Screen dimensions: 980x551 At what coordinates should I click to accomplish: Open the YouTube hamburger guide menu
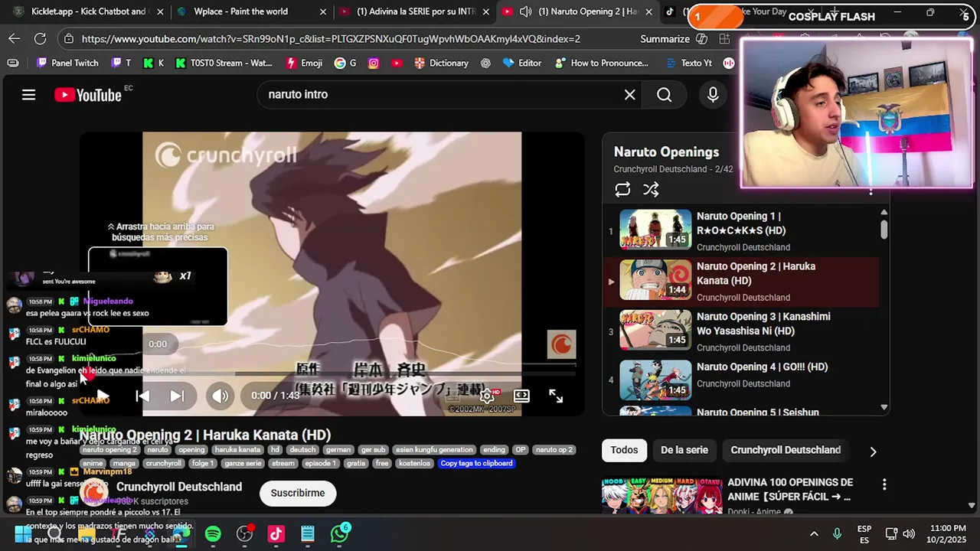coord(28,95)
